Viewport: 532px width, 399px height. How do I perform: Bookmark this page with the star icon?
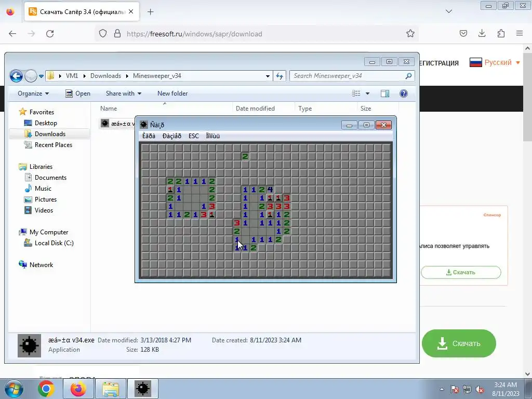click(x=410, y=33)
